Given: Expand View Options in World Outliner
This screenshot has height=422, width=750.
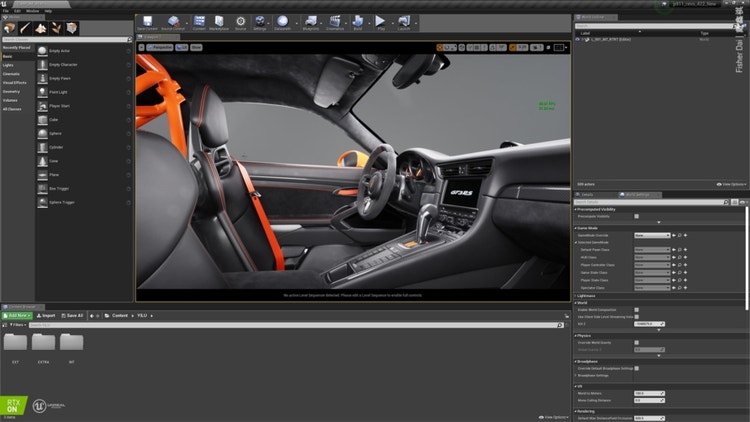Looking at the screenshot, I should coord(731,184).
